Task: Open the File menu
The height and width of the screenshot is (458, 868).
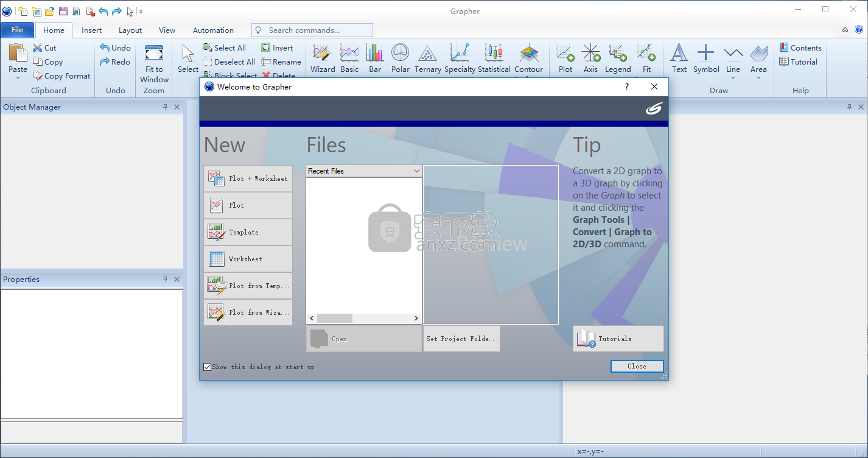Action: click(x=17, y=30)
